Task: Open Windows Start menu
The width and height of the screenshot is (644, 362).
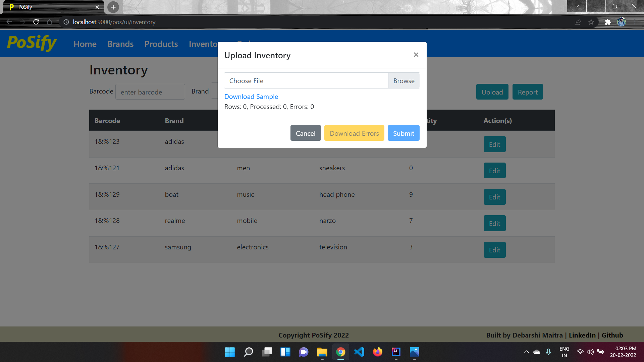Action: [230, 352]
